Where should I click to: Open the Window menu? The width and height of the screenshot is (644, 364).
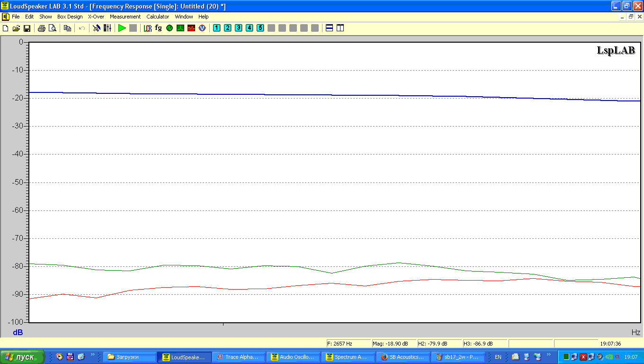(184, 17)
